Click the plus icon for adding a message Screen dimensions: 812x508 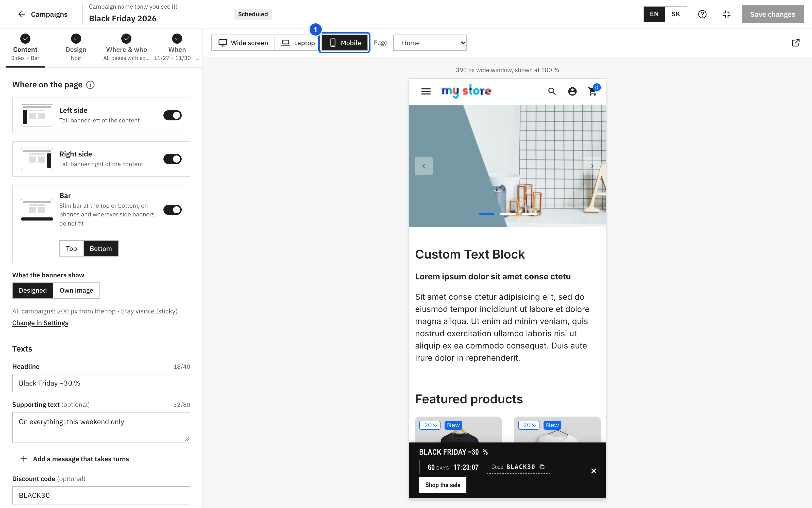24,459
